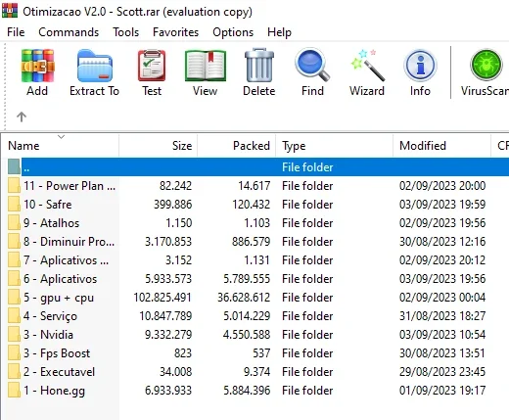Click the WinRAR title bar app icon
The height and width of the screenshot is (420, 509).
pos(10,10)
